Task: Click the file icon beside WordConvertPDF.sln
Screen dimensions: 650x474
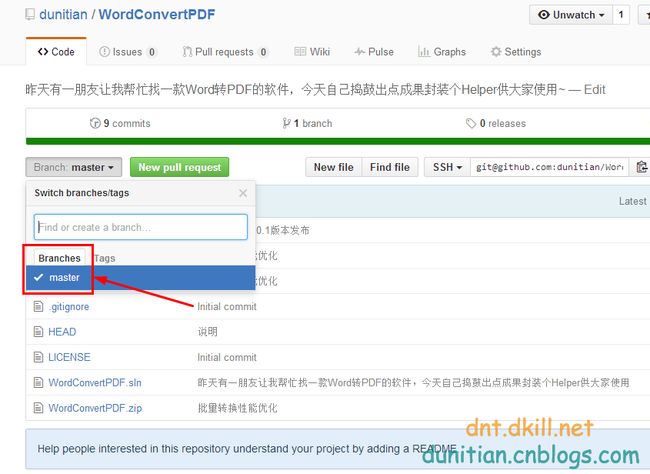Action: point(38,383)
